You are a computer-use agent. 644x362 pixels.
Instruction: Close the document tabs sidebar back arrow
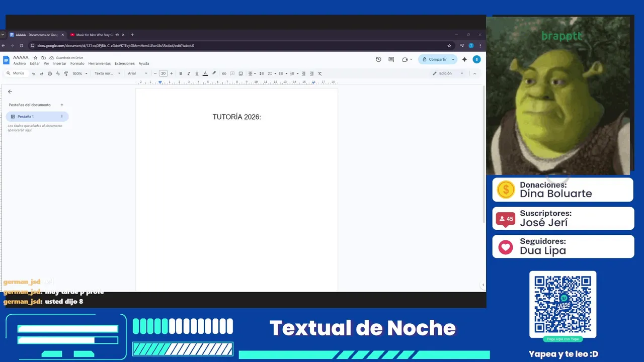point(10,92)
